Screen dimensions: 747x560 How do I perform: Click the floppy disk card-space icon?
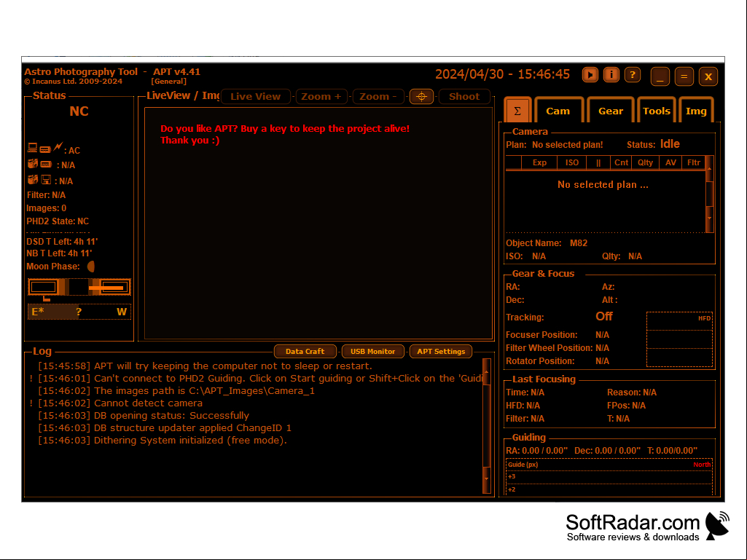coord(46,180)
